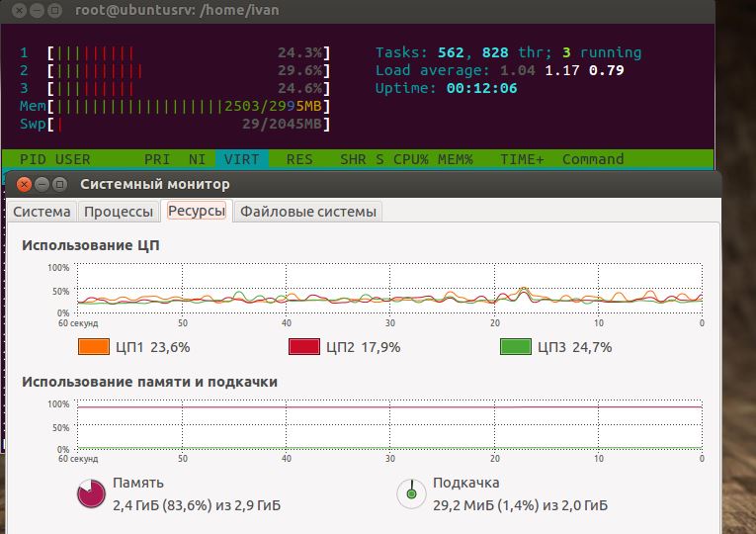Switch to the Система tab
This screenshot has height=534, width=756.
42,212
